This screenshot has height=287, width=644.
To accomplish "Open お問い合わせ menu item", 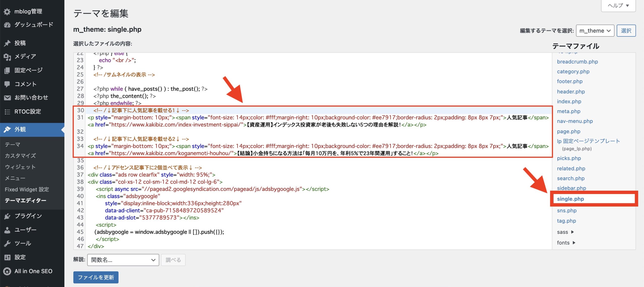I will [31, 98].
